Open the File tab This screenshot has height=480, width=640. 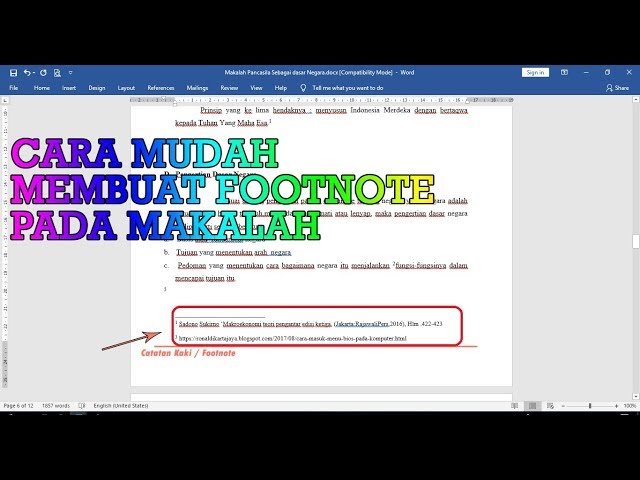(x=13, y=88)
